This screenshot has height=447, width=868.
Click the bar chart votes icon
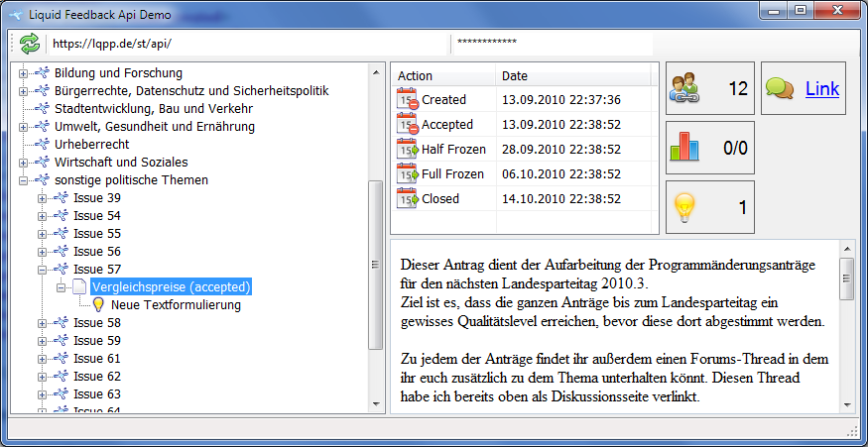pos(683,149)
